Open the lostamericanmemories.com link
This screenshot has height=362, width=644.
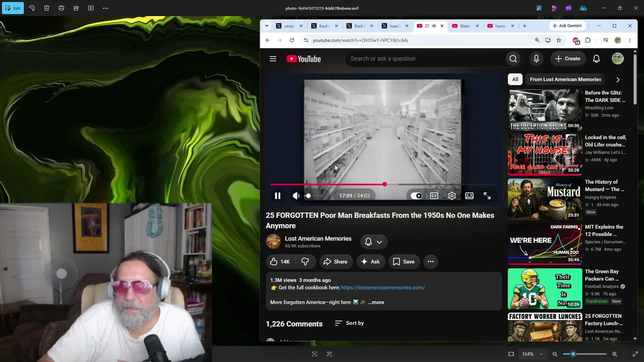click(x=383, y=288)
